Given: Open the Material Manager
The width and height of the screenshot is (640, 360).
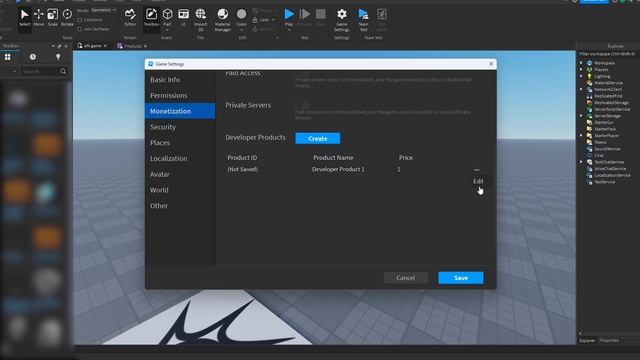Looking at the screenshot, I should [x=222, y=20].
